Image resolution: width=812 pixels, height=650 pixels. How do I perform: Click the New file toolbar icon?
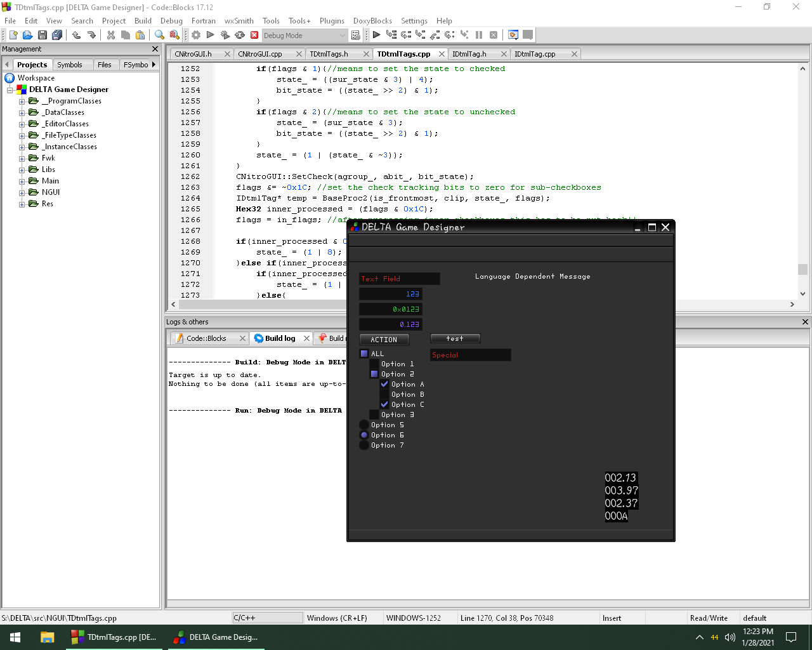[13, 36]
